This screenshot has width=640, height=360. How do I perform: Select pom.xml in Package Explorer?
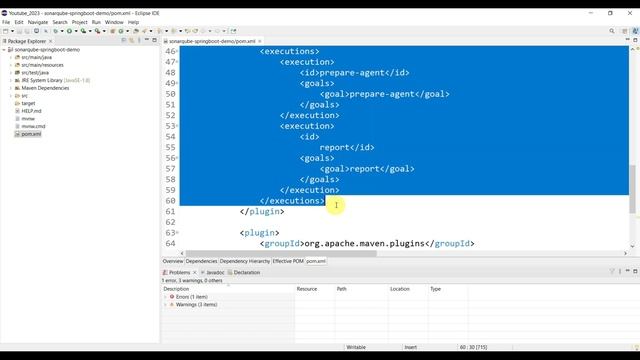31,134
